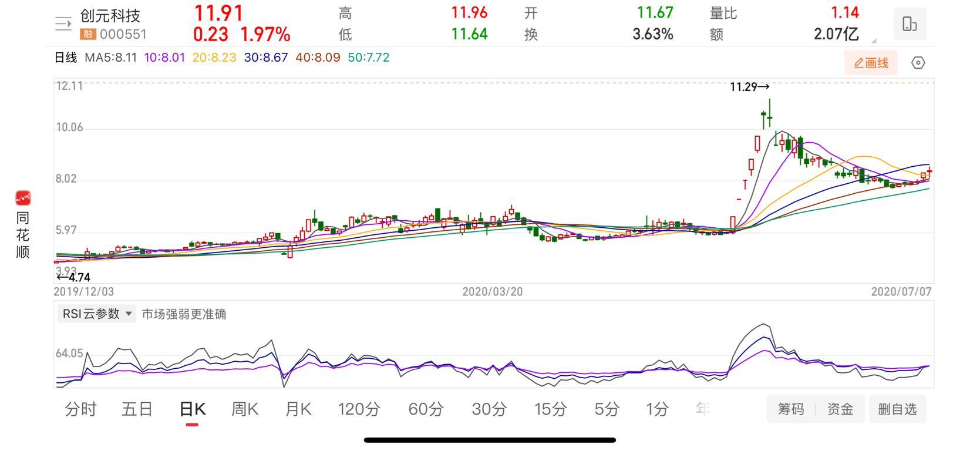Tap the turnover rate 3.63%
Image resolution: width=980 pixels, height=451 pixels.
[653, 34]
